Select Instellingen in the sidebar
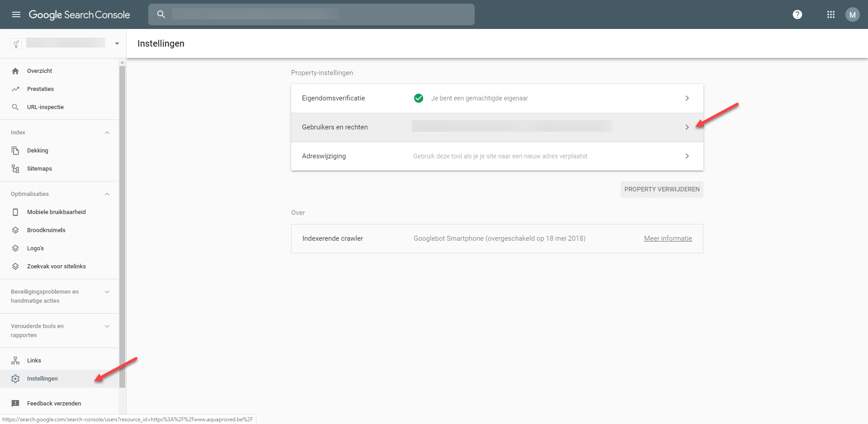This screenshot has height=424, width=868. pos(59,379)
